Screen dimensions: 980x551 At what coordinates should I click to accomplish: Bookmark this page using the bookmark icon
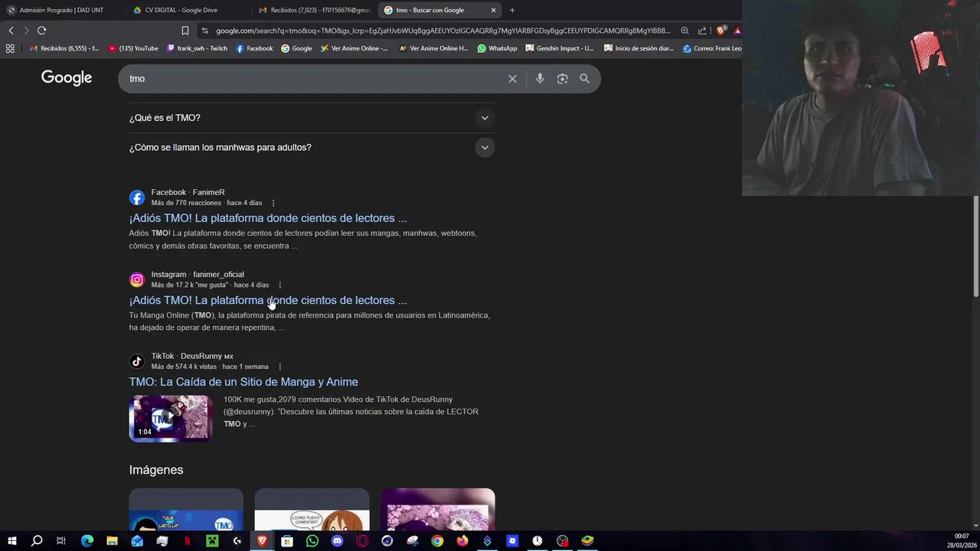pos(185,31)
